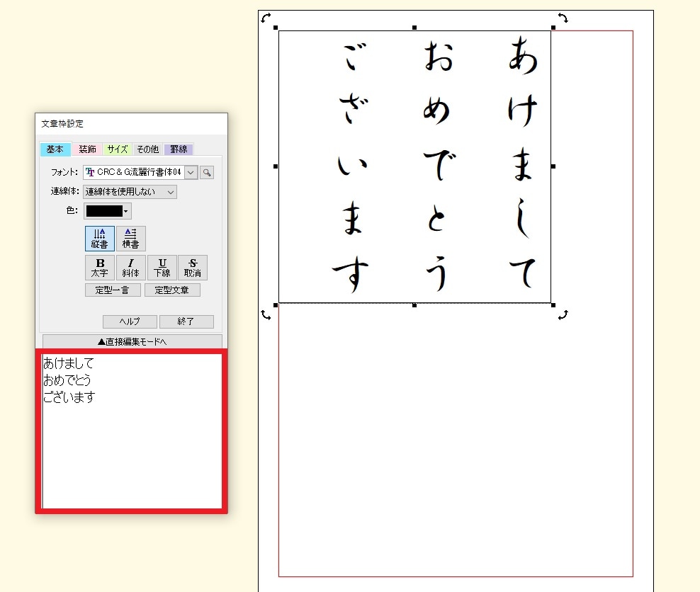Click the font search magnifier icon

point(207,172)
